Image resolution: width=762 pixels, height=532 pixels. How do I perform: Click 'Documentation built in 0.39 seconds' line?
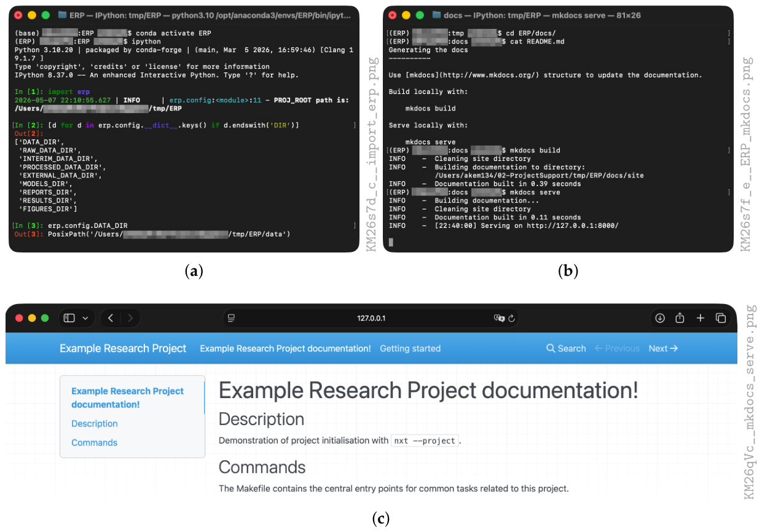pyautogui.click(x=508, y=184)
